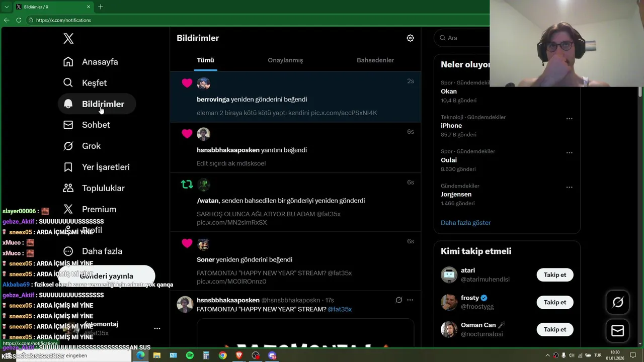
Task: Follow frosty with Takip et
Action: [555, 302]
